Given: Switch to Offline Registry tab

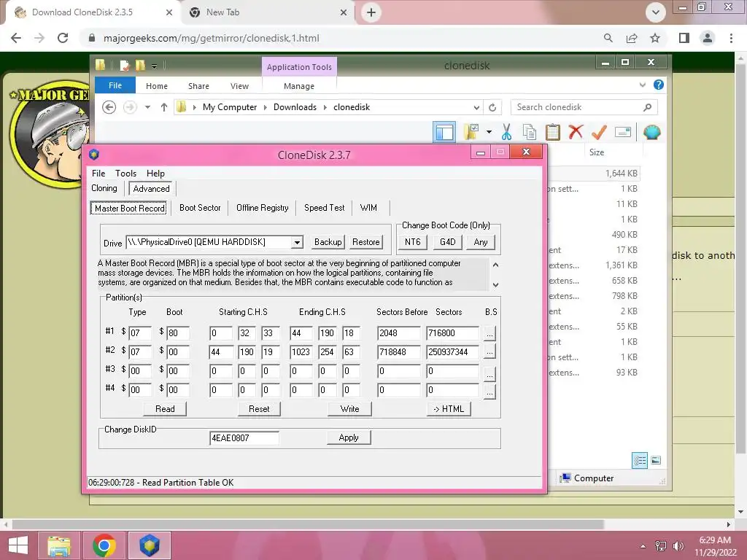Looking at the screenshot, I should (262, 208).
